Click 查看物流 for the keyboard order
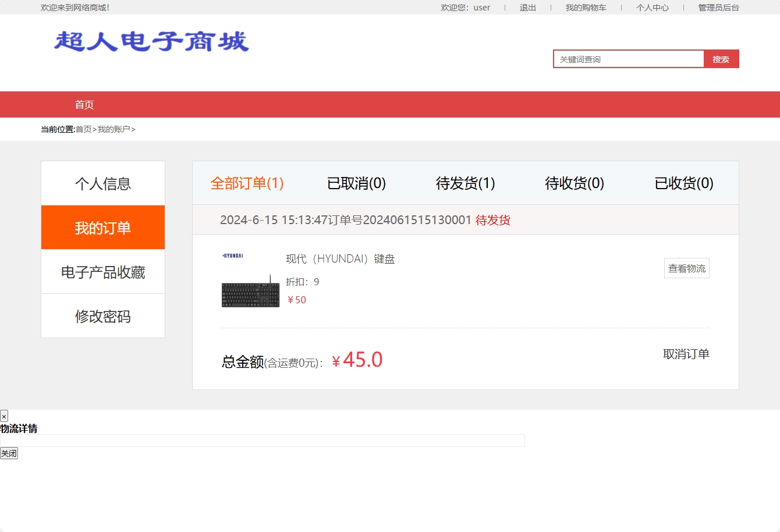The image size is (780, 532). pos(686,268)
